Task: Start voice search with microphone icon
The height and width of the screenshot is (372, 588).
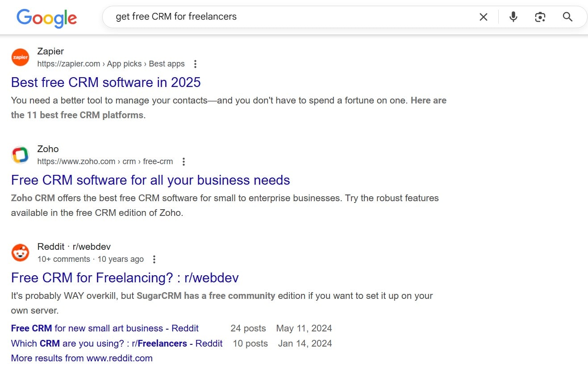Action: pos(513,17)
